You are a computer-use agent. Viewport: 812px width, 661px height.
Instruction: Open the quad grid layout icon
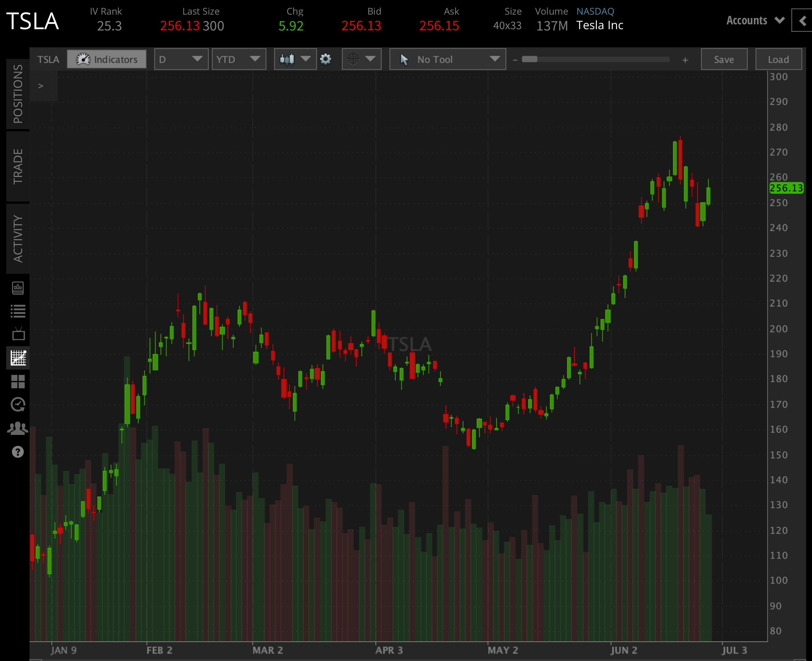point(18,381)
